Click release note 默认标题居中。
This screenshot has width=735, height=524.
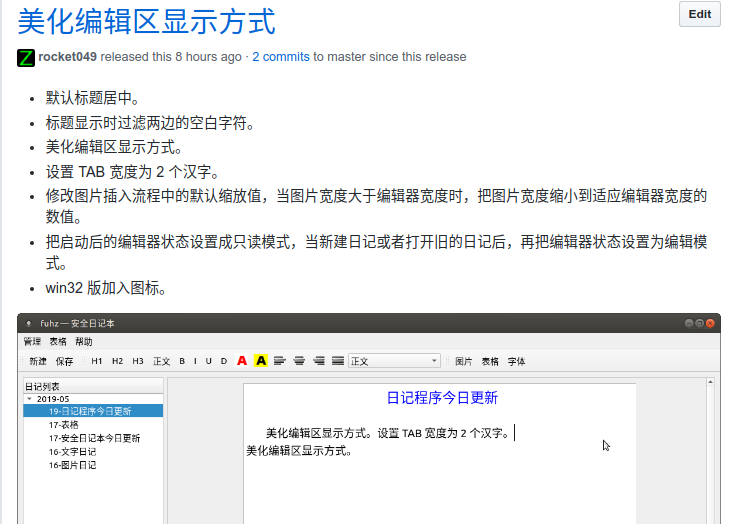tap(93, 98)
